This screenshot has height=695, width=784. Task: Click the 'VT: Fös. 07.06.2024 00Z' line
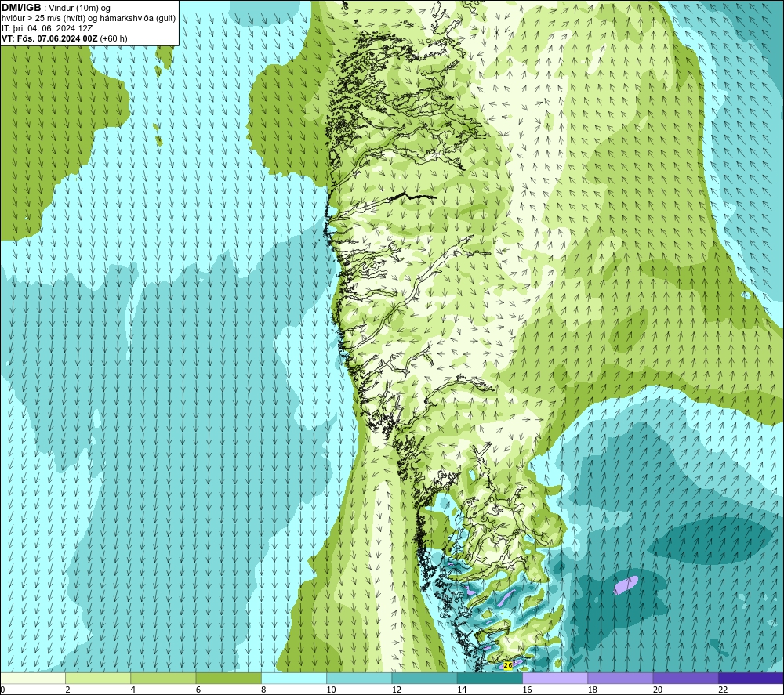pyautogui.click(x=49, y=38)
